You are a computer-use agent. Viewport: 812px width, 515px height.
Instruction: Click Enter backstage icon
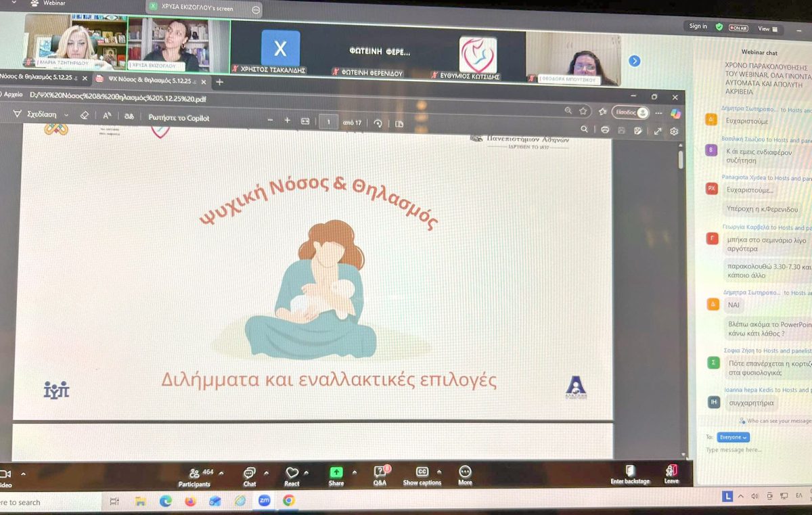(x=630, y=470)
